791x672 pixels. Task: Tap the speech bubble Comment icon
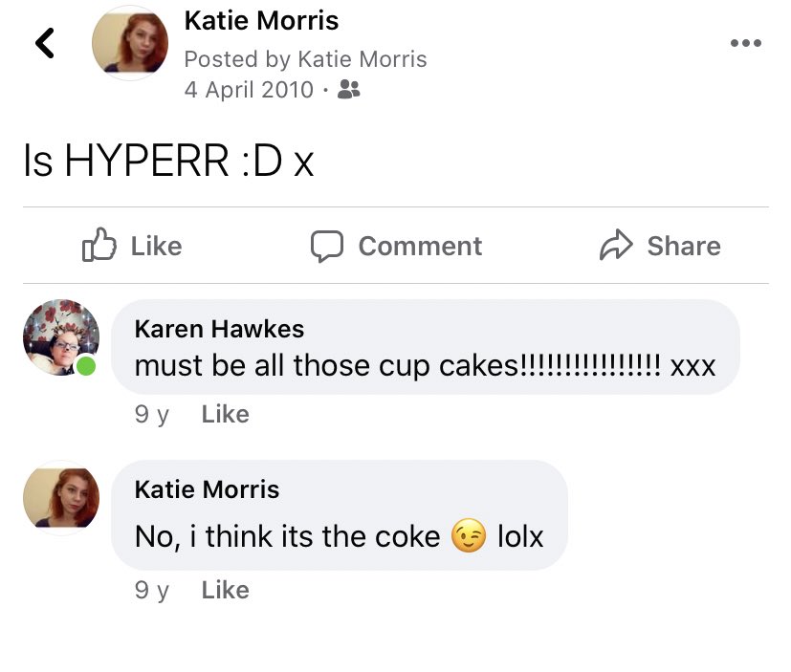click(x=327, y=246)
